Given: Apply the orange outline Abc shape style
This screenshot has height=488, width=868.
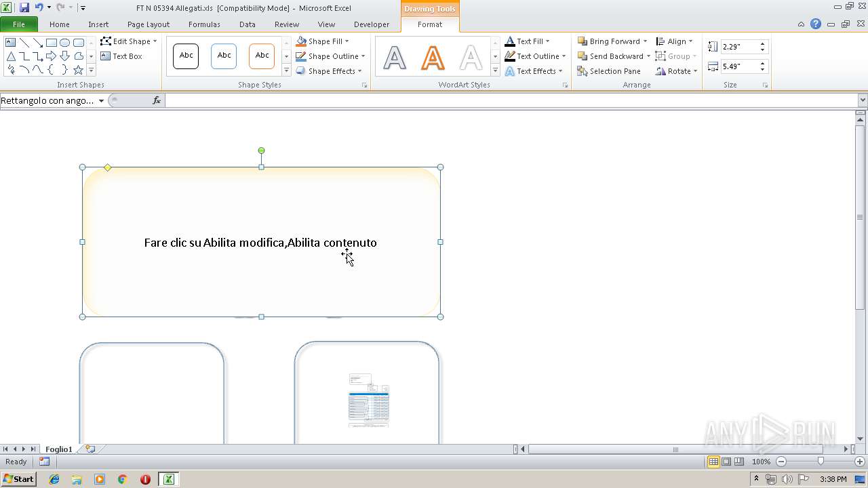Looking at the screenshot, I should click(262, 56).
